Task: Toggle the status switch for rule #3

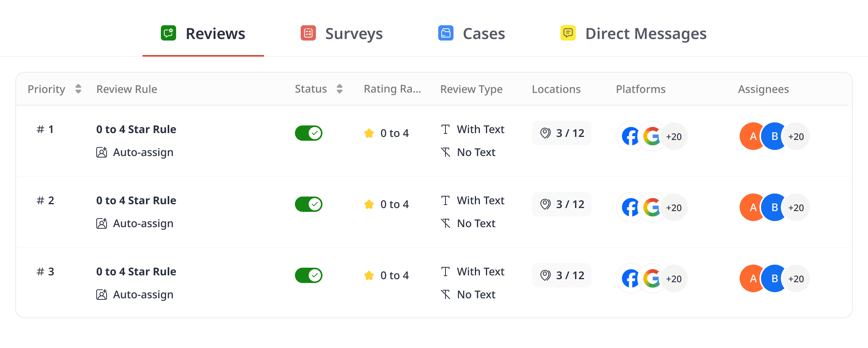Action: (x=309, y=275)
